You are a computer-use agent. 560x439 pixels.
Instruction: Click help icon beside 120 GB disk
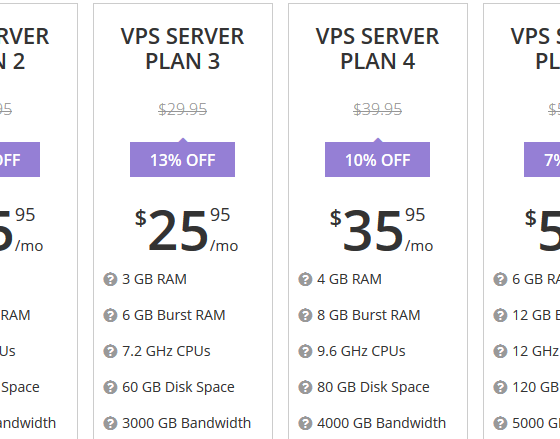(500, 387)
